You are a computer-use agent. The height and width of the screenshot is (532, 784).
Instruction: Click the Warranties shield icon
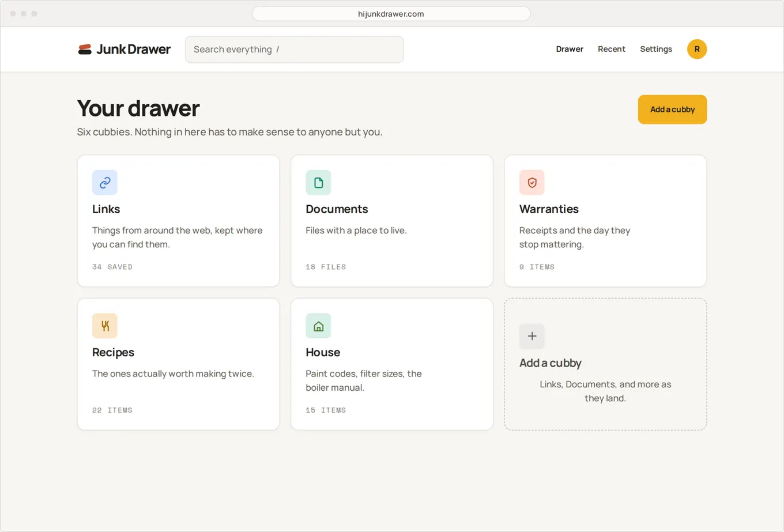point(532,183)
